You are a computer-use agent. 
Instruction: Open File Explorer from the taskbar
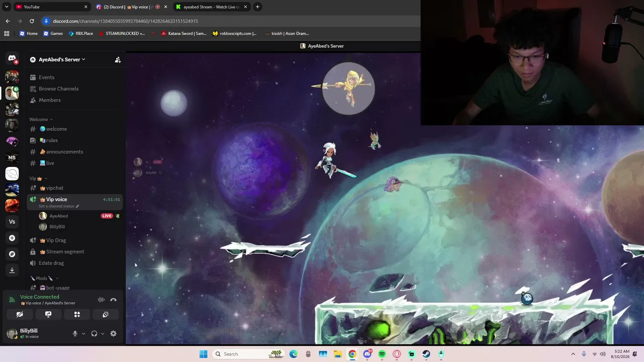(337, 354)
